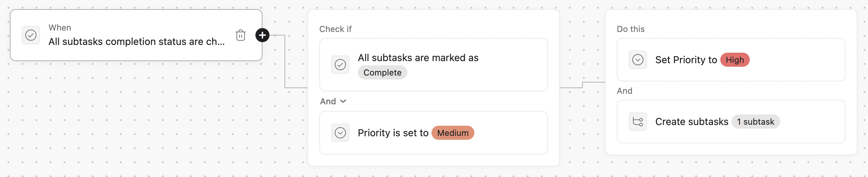
Task: Open the 1 subtask pill
Action: pos(756,122)
